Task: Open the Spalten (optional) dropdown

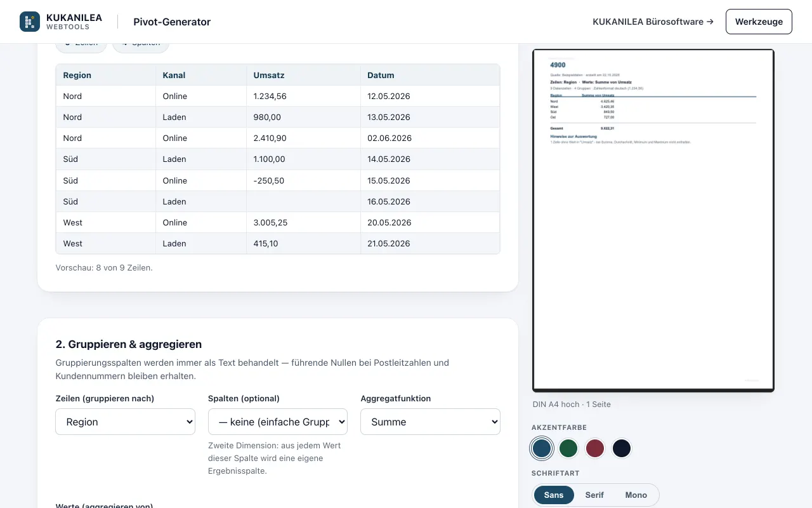Action: tap(278, 422)
